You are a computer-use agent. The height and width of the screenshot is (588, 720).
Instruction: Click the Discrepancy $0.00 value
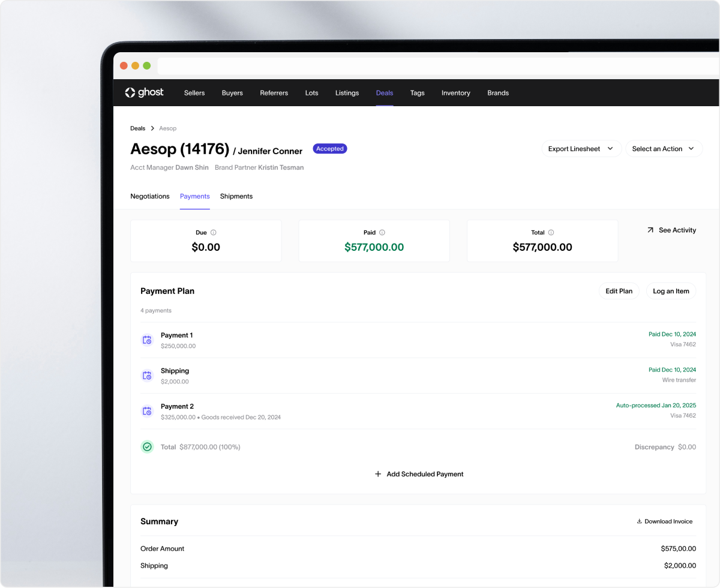point(665,447)
